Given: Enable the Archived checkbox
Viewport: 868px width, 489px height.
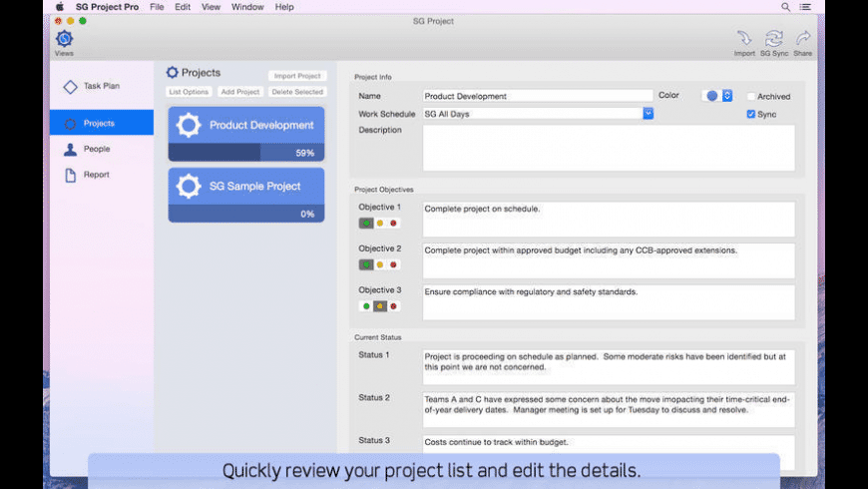Looking at the screenshot, I should (750, 97).
